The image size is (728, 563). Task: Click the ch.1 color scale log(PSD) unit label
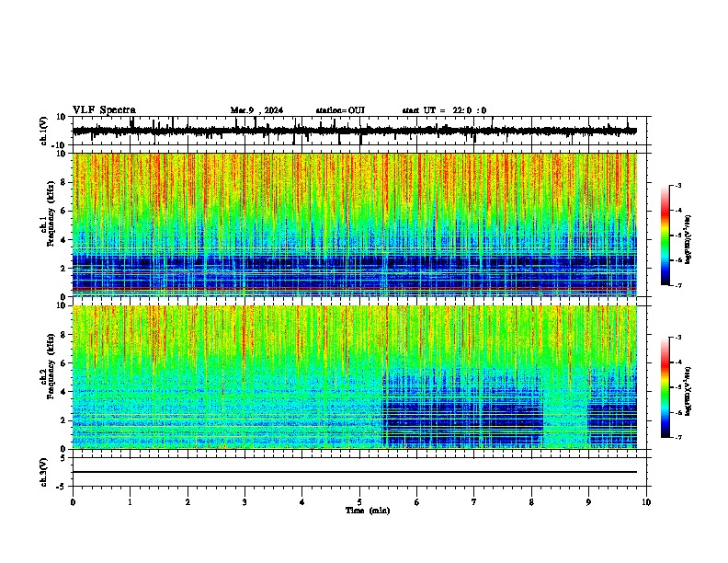pyautogui.click(x=688, y=240)
